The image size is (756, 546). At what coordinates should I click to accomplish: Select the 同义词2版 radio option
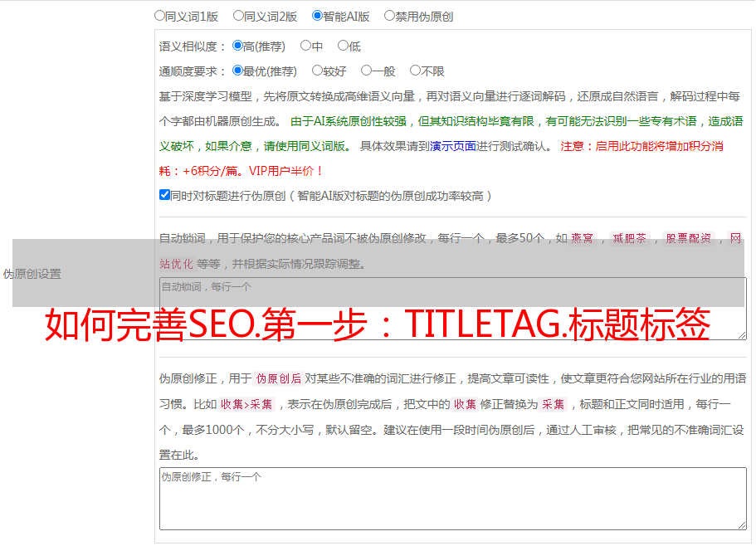(x=238, y=16)
